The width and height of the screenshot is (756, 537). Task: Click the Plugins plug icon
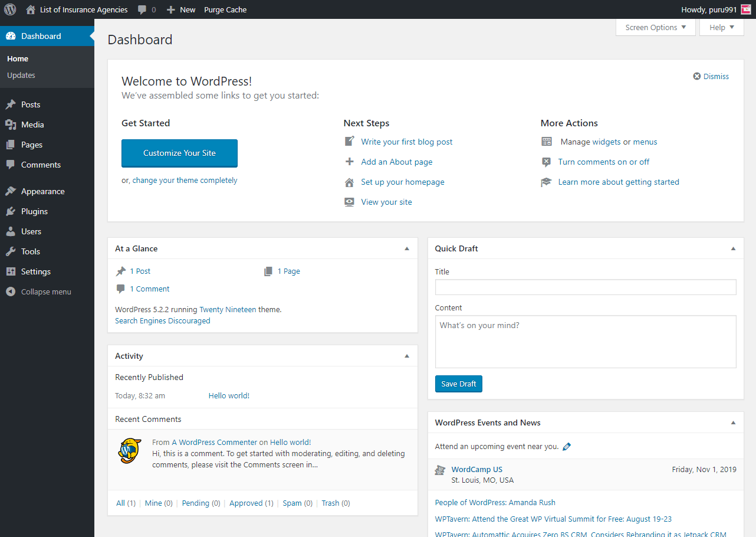pos(11,211)
